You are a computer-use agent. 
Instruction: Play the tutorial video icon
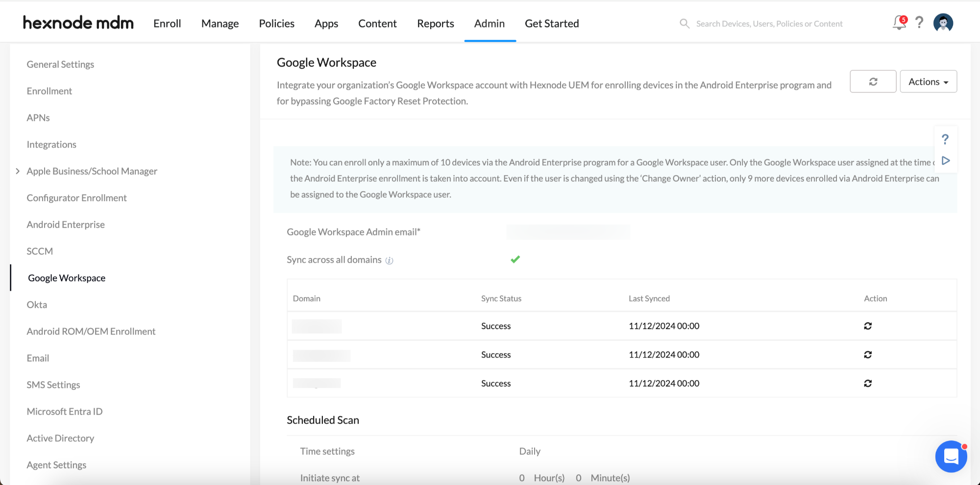946,161
